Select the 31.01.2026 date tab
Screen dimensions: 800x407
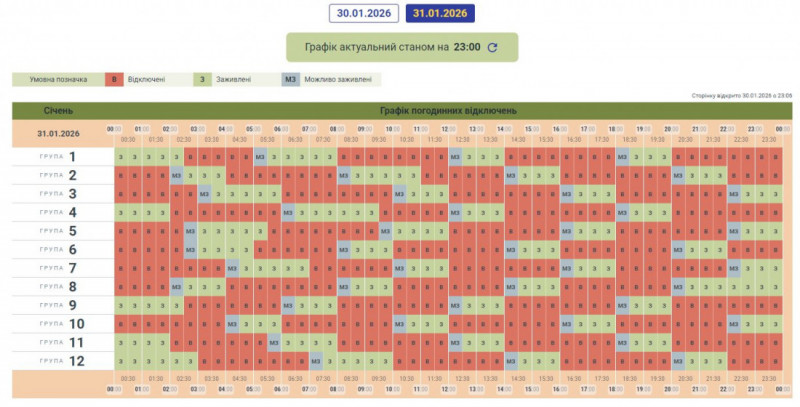(441, 13)
